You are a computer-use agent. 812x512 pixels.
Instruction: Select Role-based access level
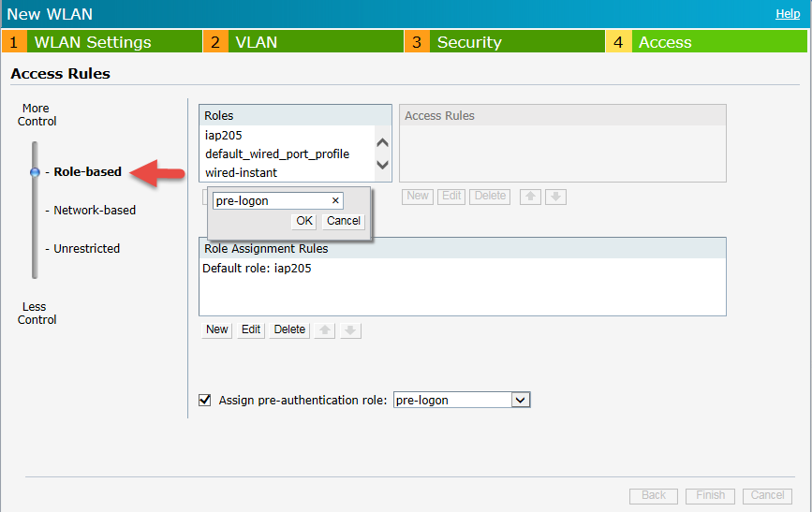coord(87,172)
